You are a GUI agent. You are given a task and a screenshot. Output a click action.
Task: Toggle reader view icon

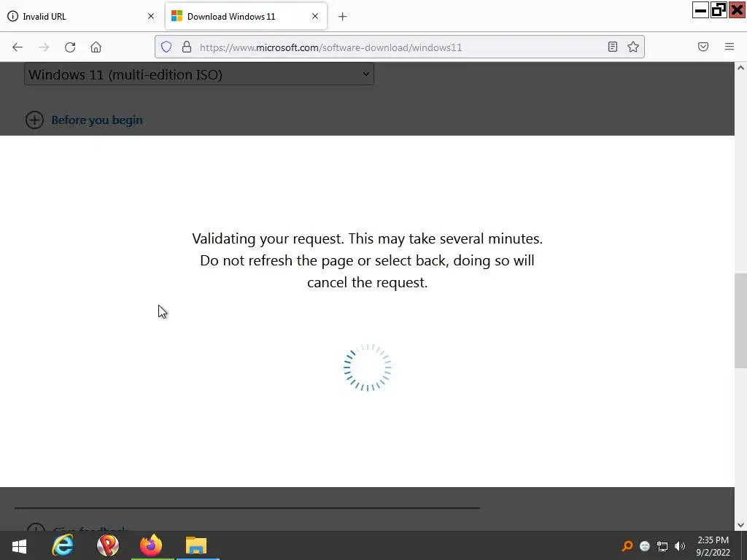(613, 47)
